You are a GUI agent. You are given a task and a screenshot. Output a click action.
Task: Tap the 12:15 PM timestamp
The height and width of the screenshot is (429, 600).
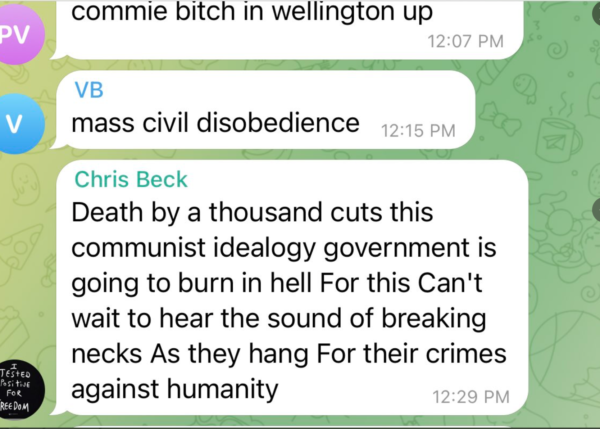pyautogui.click(x=418, y=131)
